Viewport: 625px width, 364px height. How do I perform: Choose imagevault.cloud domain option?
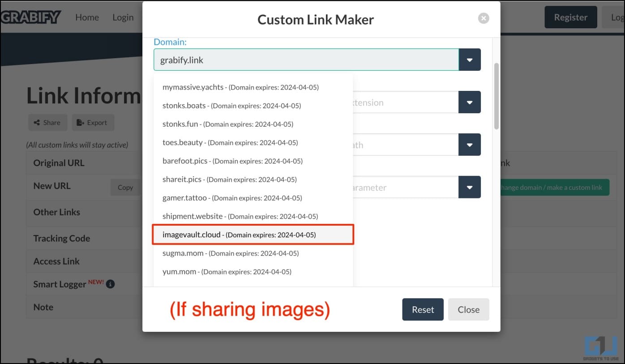(x=253, y=235)
